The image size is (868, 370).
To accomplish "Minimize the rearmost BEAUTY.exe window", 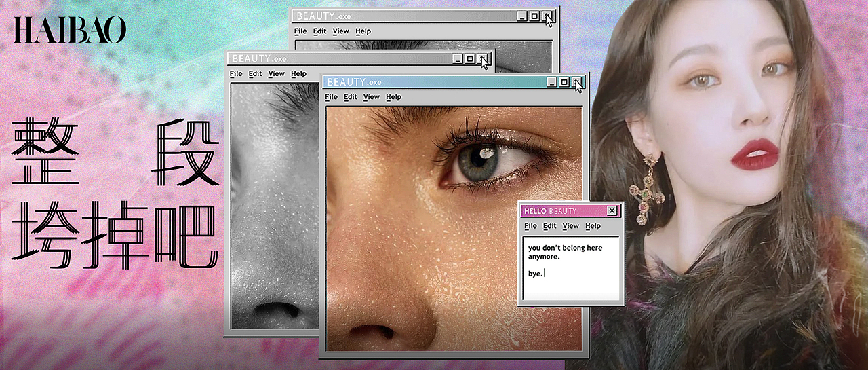I will coord(521,16).
